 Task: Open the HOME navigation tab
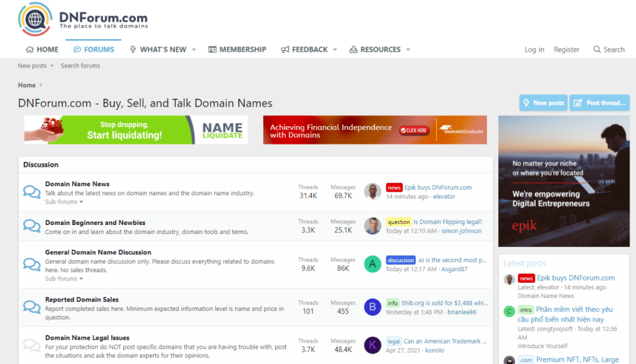[42, 49]
